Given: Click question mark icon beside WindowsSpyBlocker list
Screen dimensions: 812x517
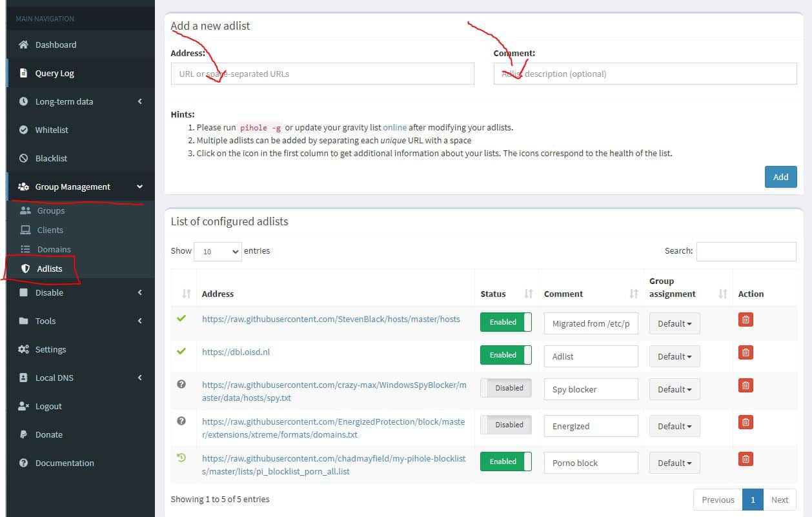Looking at the screenshot, I should click(x=181, y=384).
